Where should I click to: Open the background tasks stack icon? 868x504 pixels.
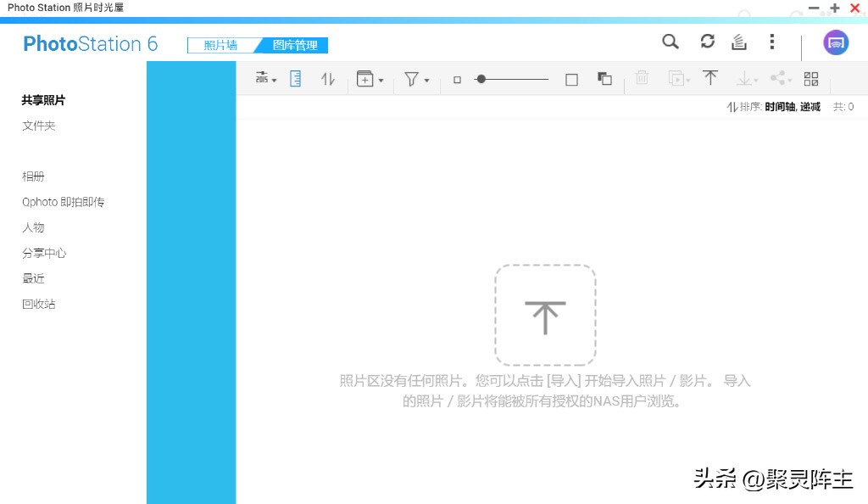click(739, 42)
